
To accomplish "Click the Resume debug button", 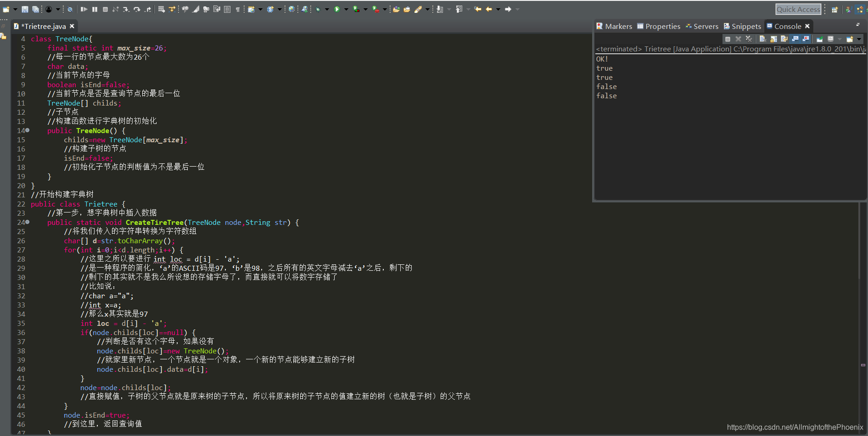I will [84, 9].
